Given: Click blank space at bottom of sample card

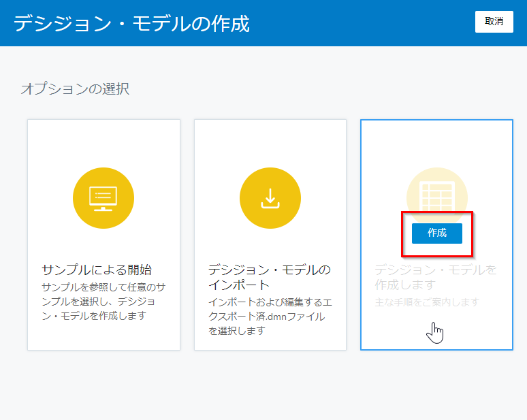Looking at the screenshot, I should [x=103, y=337].
